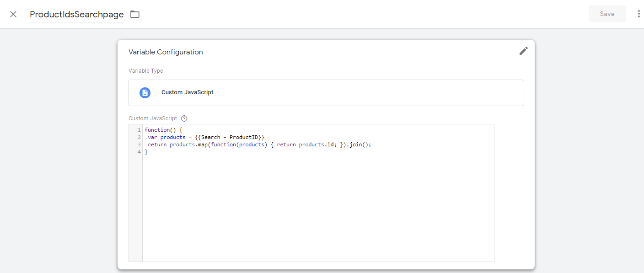This screenshot has width=644, height=273.
Task: Click the blue Custom JavaScript type icon
Action: click(145, 93)
